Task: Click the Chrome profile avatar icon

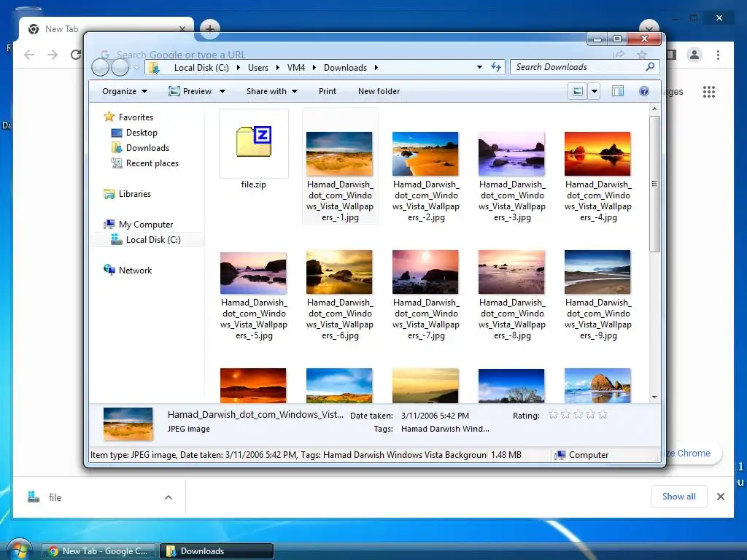Action: click(694, 55)
